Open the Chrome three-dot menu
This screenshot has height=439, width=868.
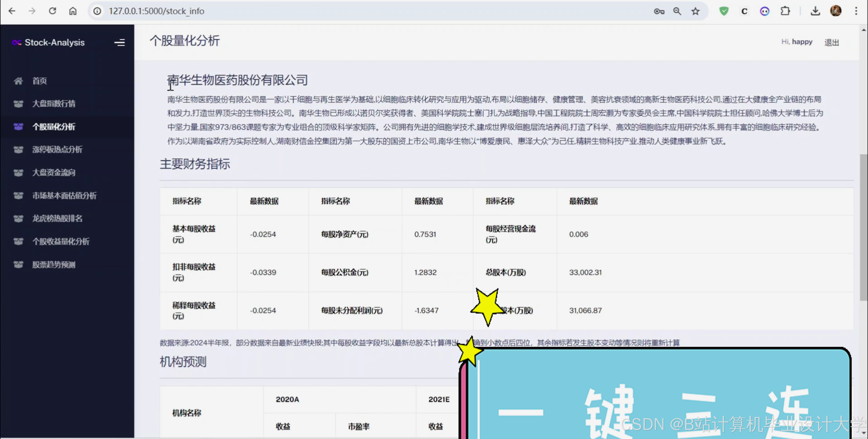[x=856, y=11]
